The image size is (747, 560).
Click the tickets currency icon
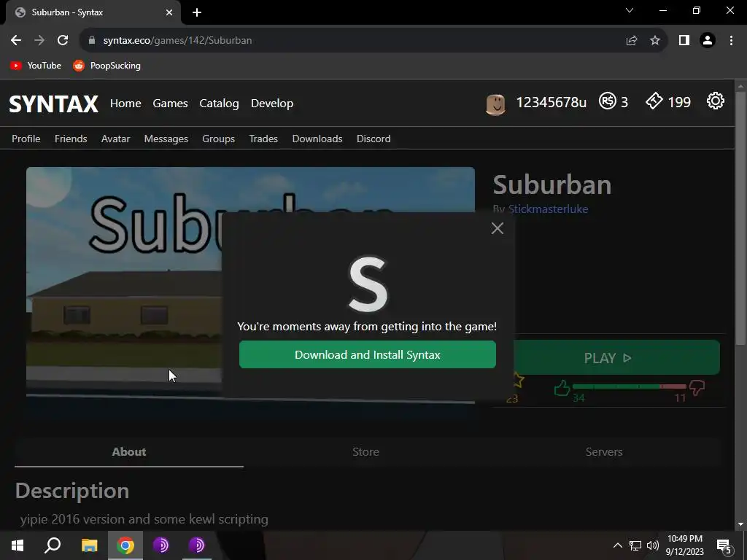pos(654,101)
